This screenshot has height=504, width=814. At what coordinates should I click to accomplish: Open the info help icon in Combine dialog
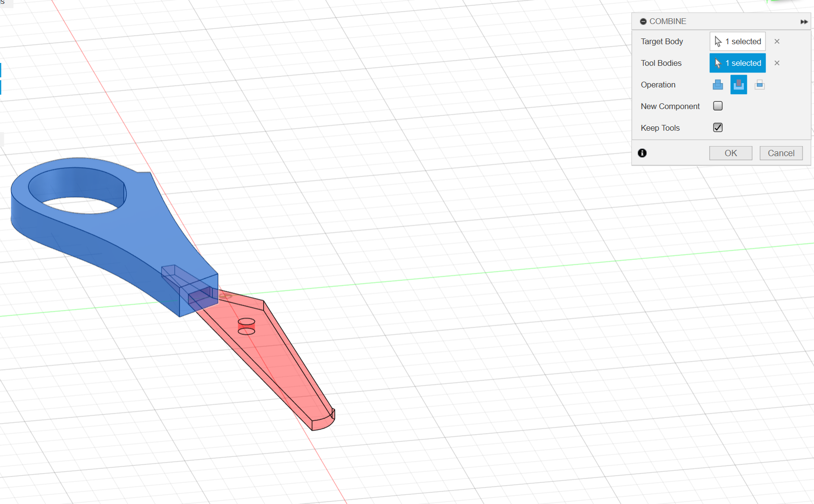point(642,153)
